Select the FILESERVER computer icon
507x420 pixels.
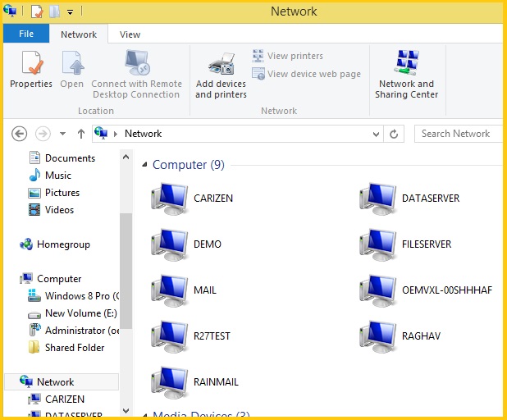[377, 244]
